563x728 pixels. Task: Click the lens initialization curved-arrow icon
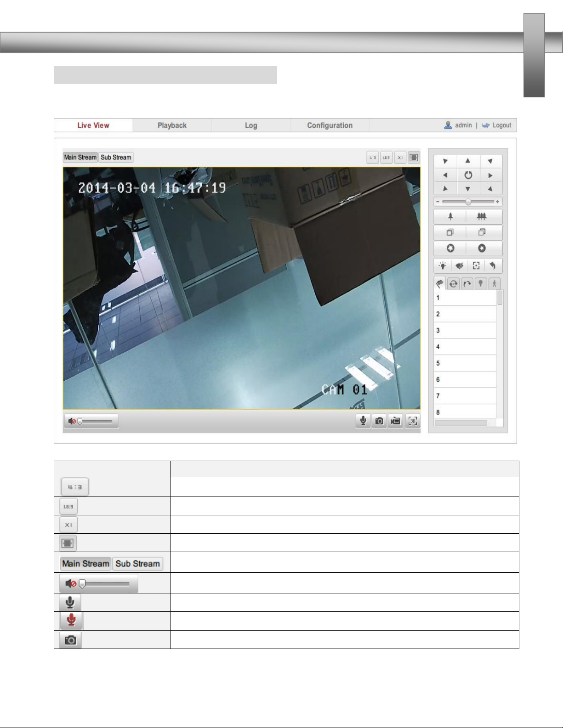(x=493, y=265)
